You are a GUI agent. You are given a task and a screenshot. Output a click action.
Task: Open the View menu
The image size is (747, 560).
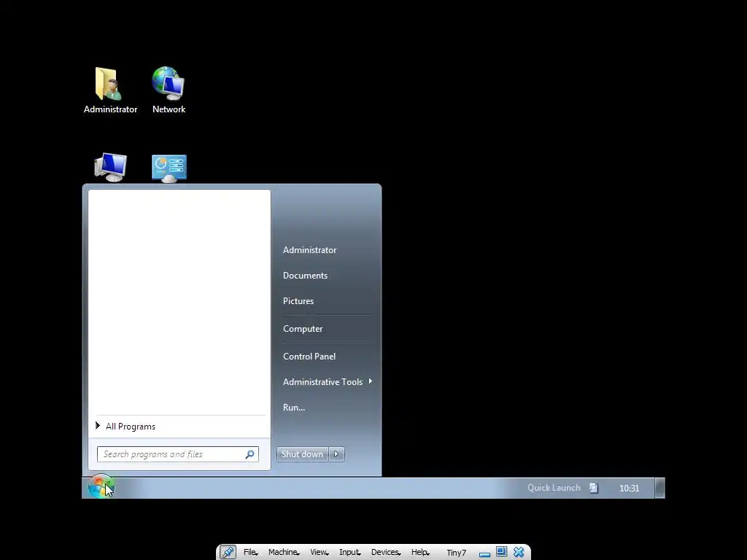pos(319,552)
